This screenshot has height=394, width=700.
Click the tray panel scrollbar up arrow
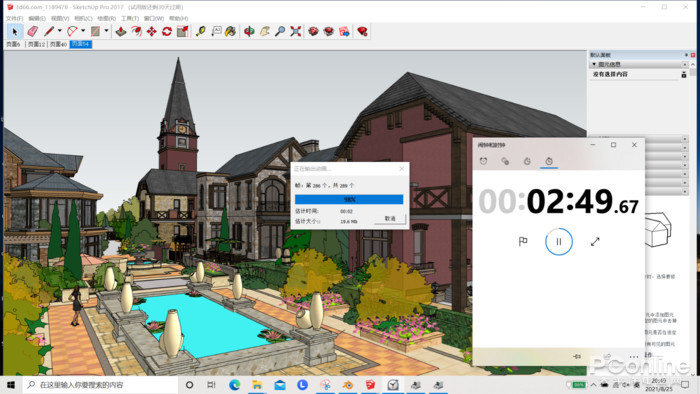click(693, 65)
